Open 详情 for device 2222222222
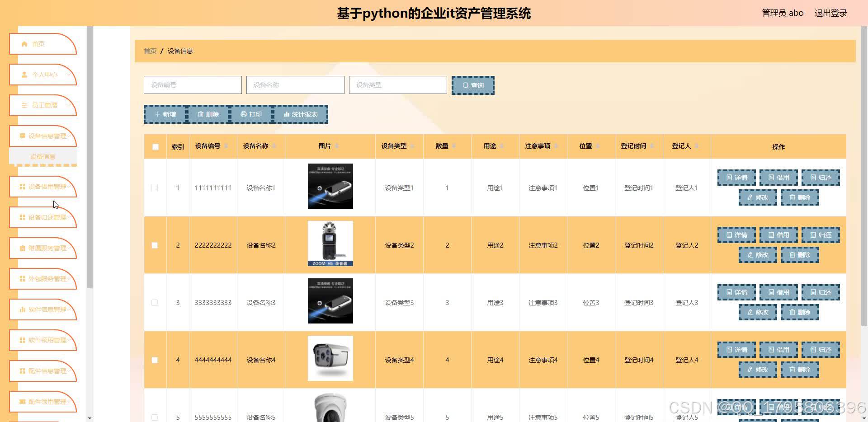868x422 pixels. click(x=736, y=235)
